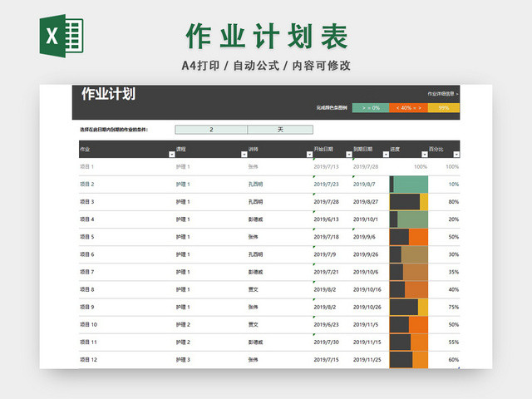Click the 10% percentage cell
The image size is (532, 399).
click(x=454, y=185)
